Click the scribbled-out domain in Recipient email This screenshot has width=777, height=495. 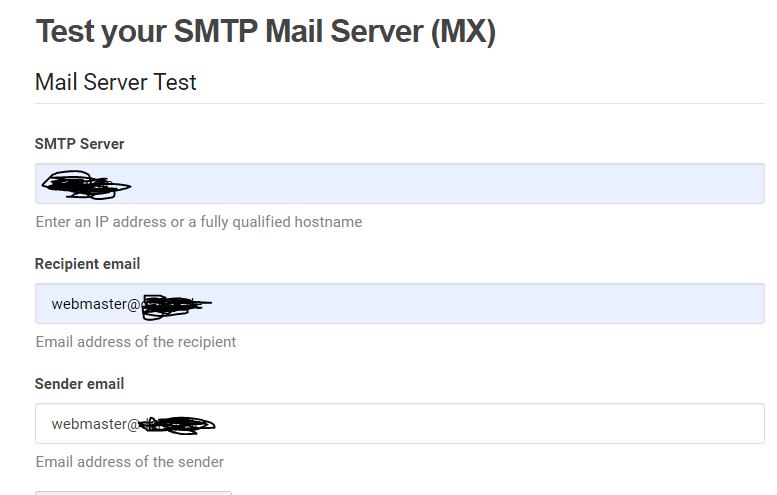coord(175,304)
